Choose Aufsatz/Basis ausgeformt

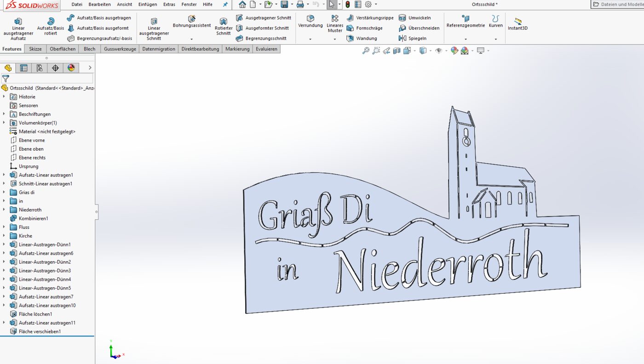[x=98, y=28]
